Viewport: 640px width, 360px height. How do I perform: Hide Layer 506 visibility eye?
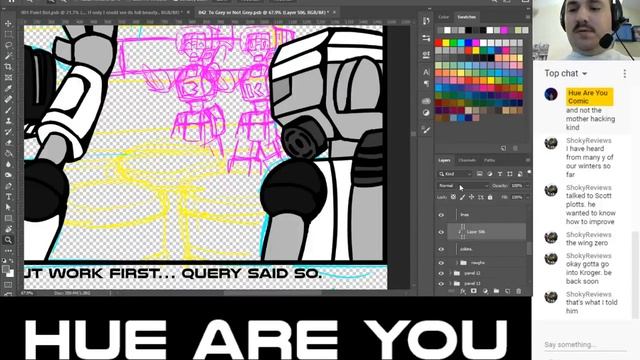(441, 232)
